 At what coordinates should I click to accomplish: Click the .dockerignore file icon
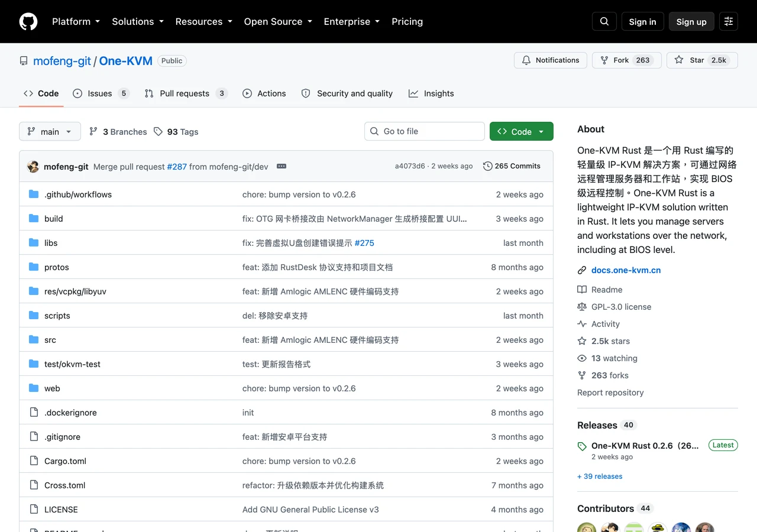(x=34, y=412)
